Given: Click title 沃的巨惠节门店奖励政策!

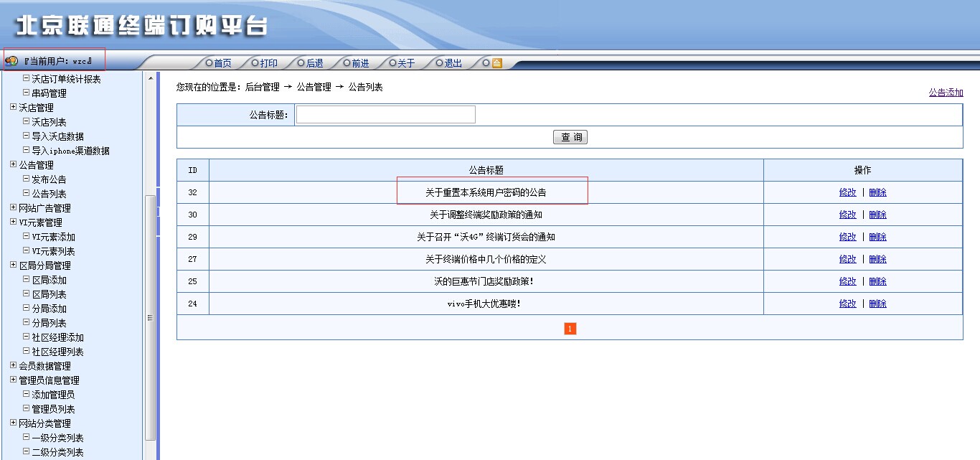Looking at the screenshot, I should click(484, 281).
